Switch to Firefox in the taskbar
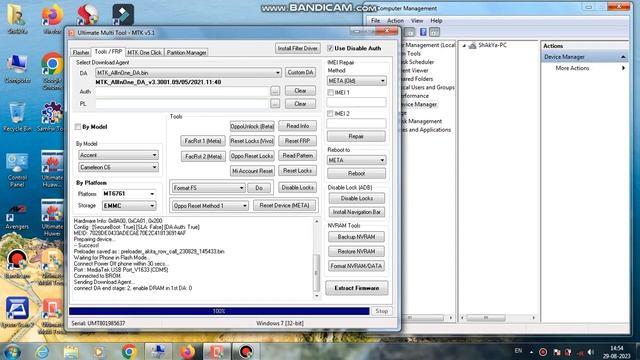The width and height of the screenshot is (640, 360). tap(187, 351)
